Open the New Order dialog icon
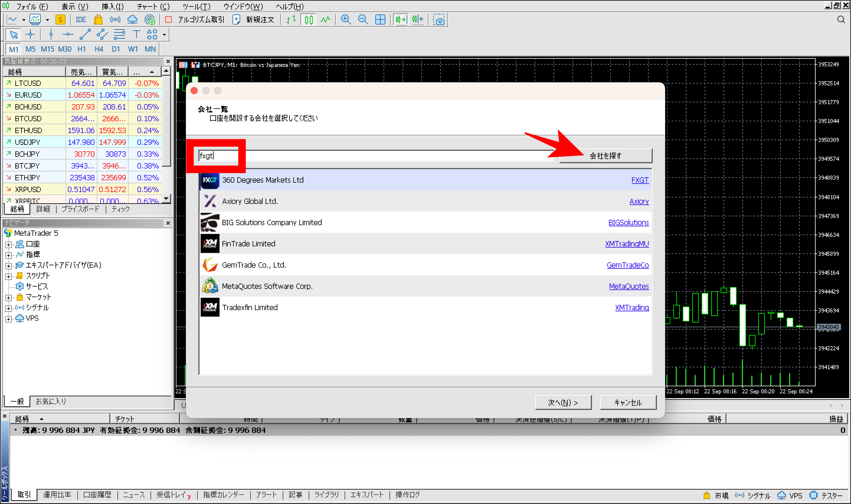 pos(236,19)
